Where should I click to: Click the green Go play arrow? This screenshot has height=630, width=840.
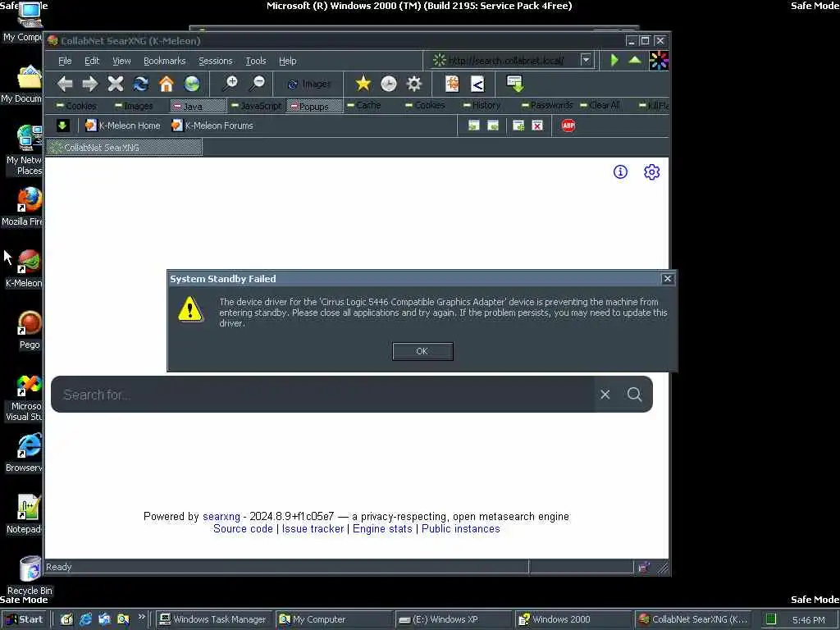pyautogui.click(x=614, y=60)
